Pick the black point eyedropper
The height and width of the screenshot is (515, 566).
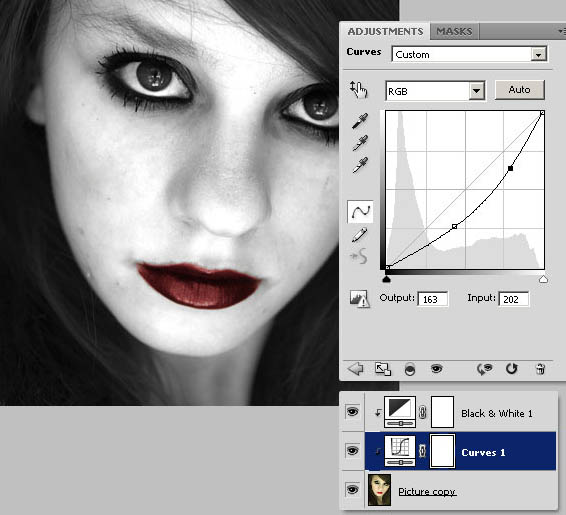tap(360, 121)
